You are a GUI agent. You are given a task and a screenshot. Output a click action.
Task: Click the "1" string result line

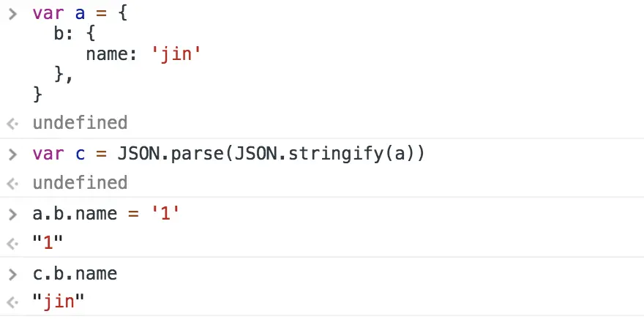coord(48,242)
